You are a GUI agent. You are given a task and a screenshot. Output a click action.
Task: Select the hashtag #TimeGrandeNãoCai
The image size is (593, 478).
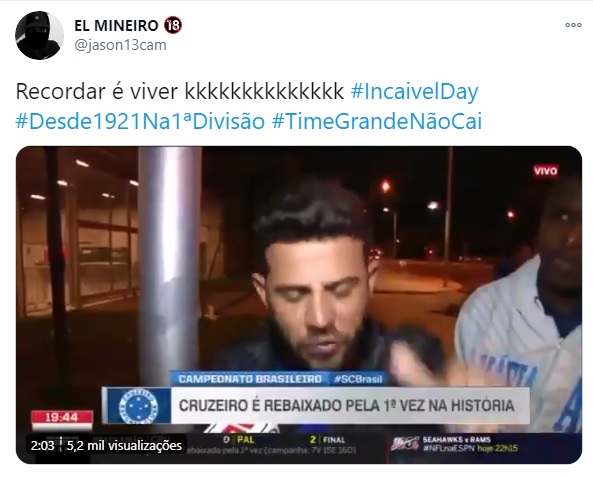tap(377, 121)
